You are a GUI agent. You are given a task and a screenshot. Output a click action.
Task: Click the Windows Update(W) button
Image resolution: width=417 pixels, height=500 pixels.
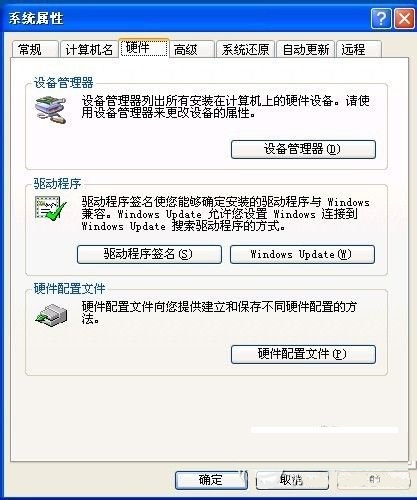tap(302, 254)
